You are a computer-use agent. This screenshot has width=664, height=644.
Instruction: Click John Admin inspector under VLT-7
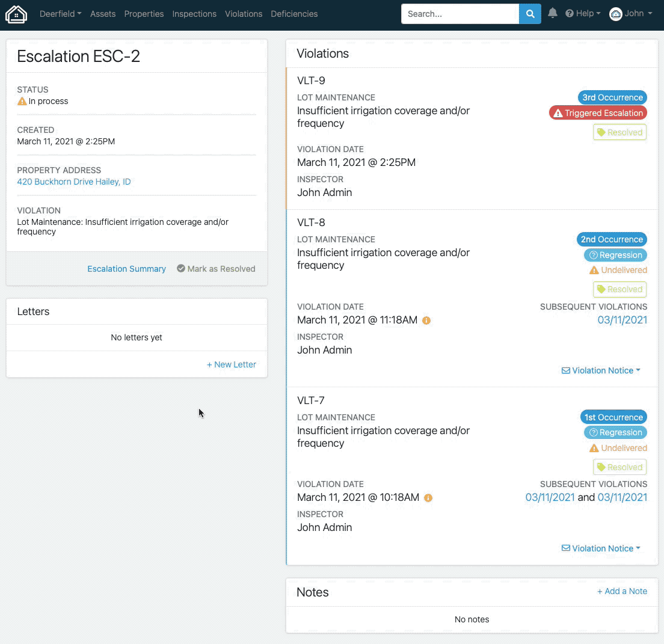[324, 527]
